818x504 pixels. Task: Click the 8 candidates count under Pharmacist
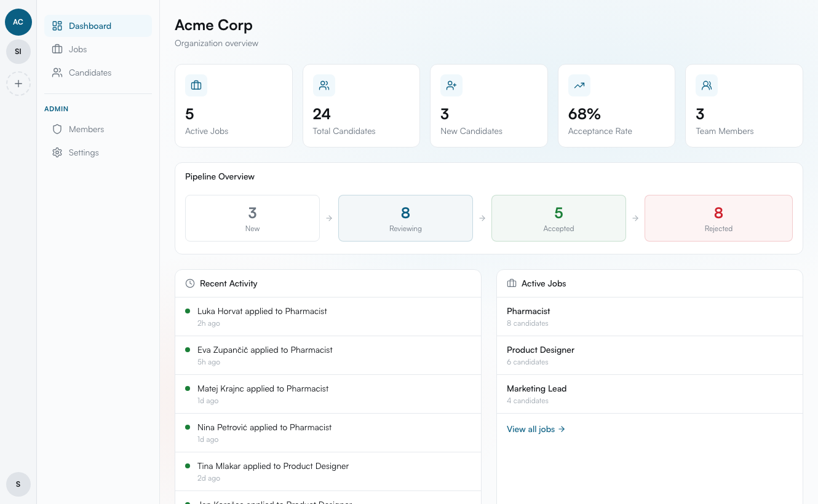528,323
